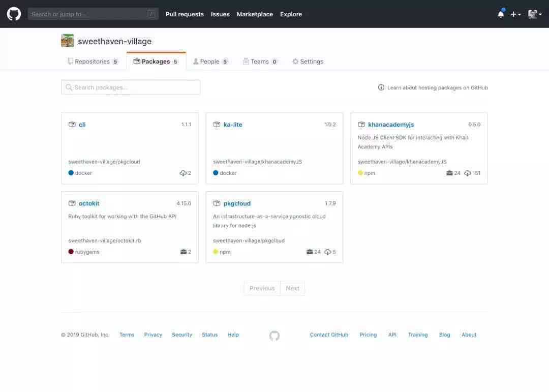Open the pkgcloud package
Viewport: 549px width, 392px height.
237,203
